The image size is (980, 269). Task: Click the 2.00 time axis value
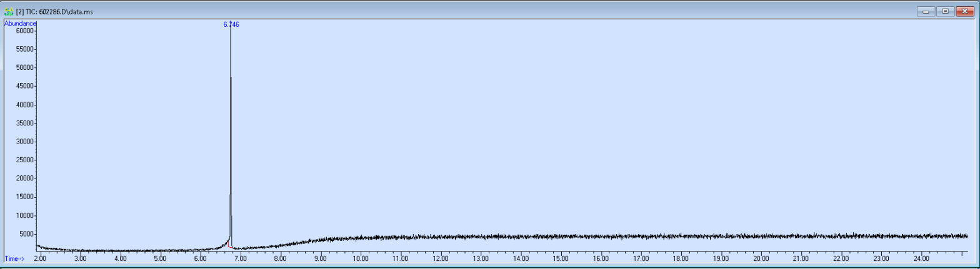pos(40,258)
